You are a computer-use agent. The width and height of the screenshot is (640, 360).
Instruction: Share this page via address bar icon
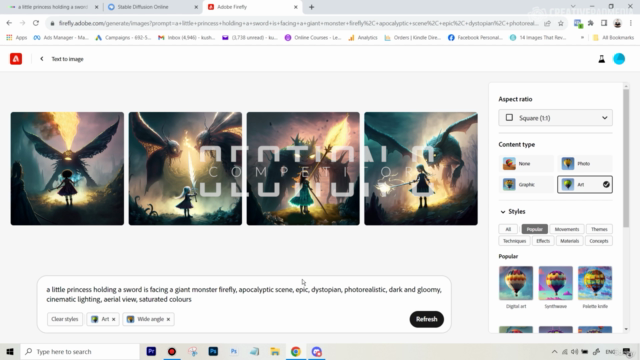click(x=547, y=23)
